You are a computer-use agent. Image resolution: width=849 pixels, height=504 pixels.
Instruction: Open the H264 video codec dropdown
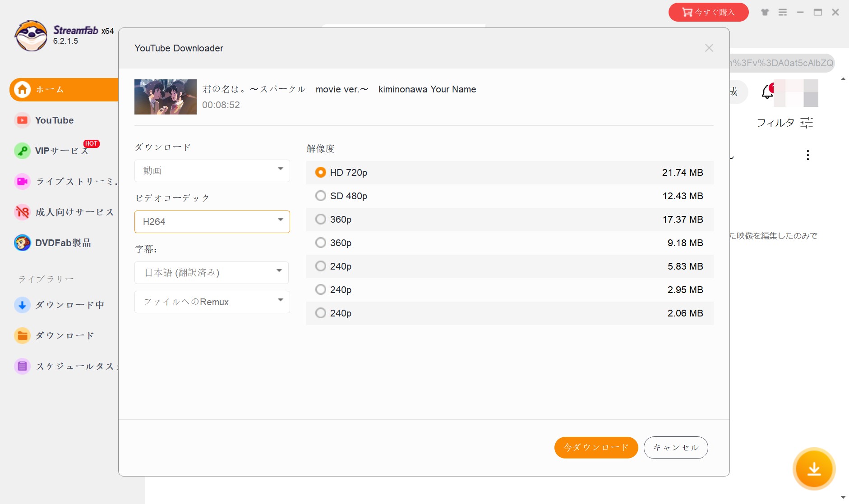[212, 222]
